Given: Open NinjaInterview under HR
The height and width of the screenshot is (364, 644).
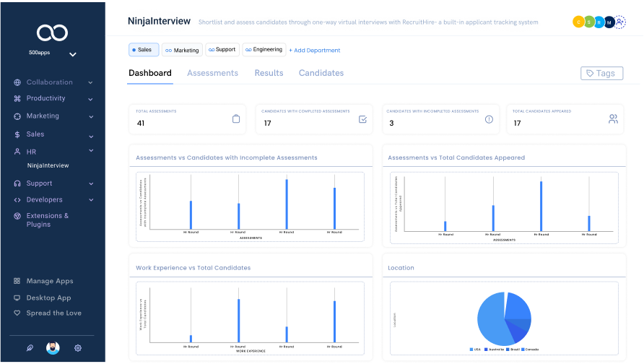Looking at the screenshot, I should (x=48, y=165).
